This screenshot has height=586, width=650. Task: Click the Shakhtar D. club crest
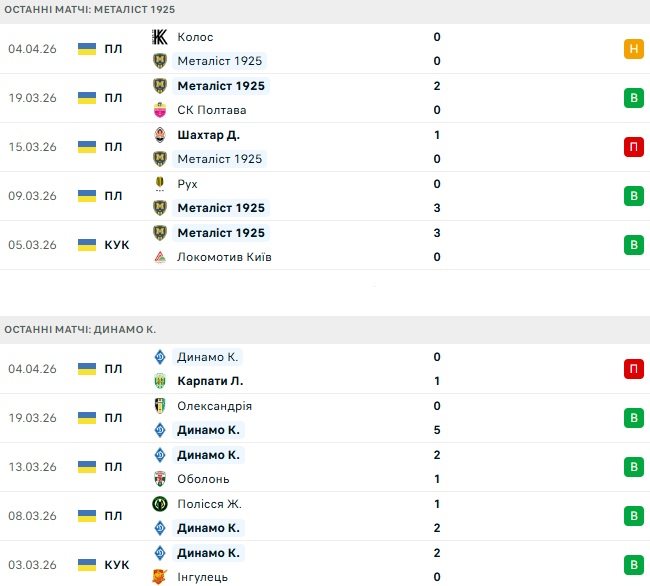click(160, 135)
